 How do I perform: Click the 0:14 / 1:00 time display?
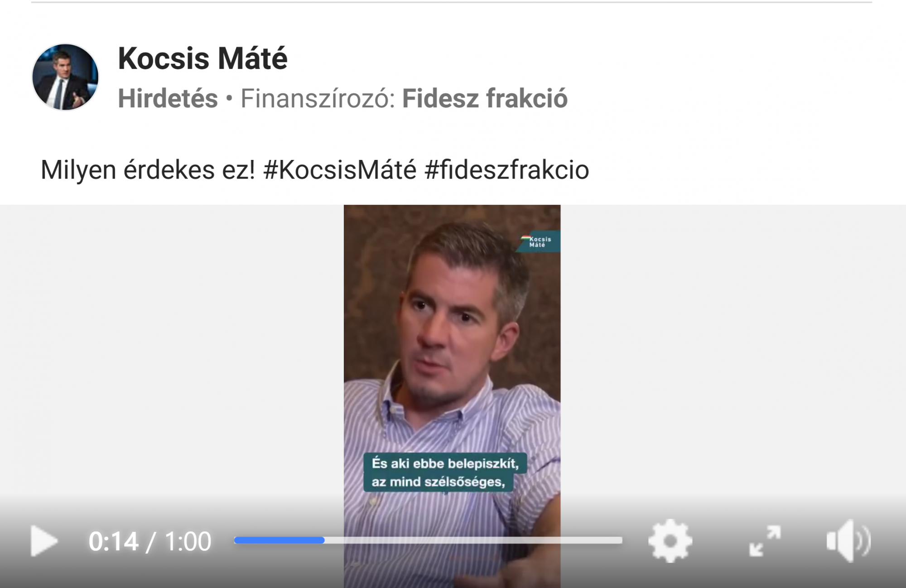click(x=150, y=541)
